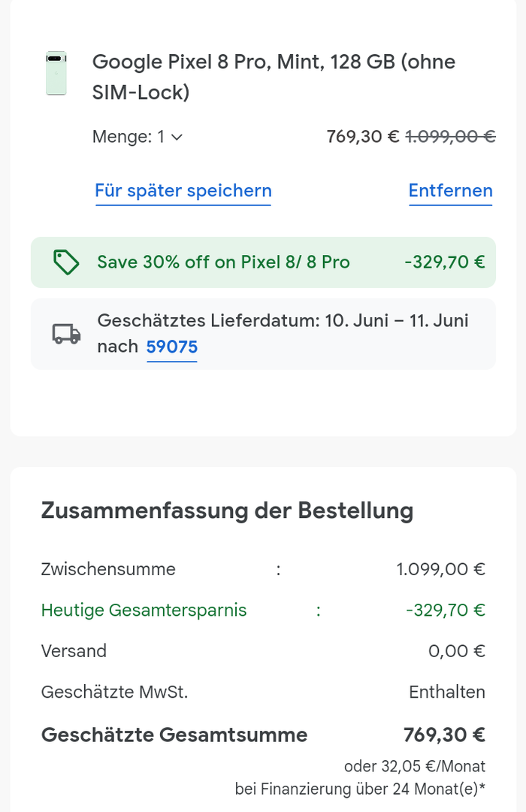
Task: Click the Save 30% off promo text
Action: pos(223,262)
